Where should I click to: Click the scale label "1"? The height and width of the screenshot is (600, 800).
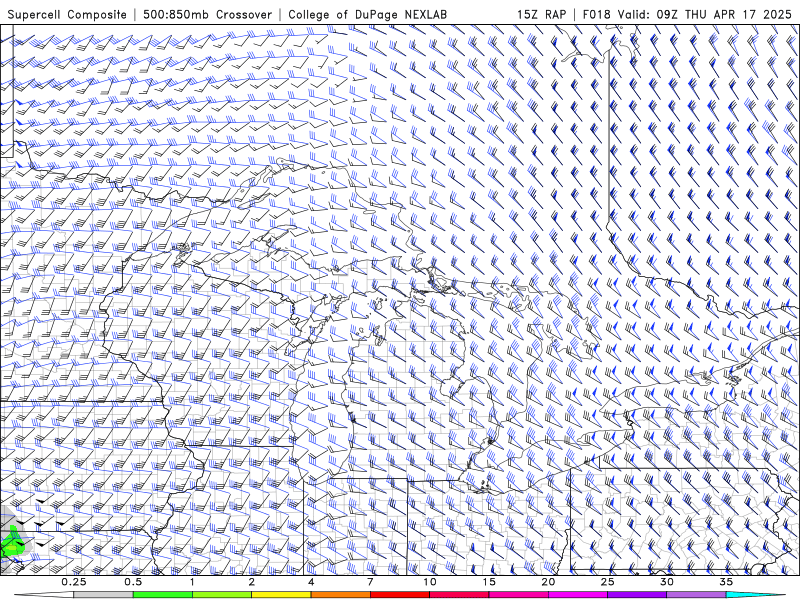[x=192, y=582]
